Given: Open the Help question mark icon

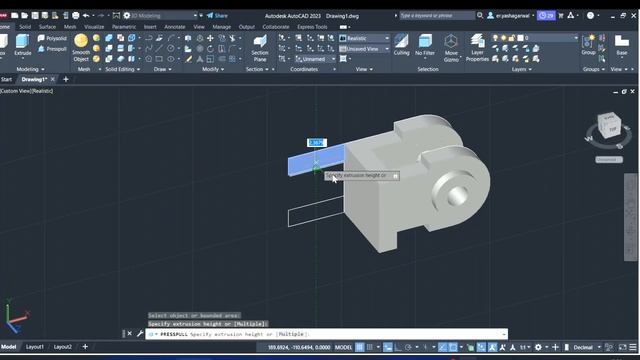Looking at the screenshot, I should click(590, 16).
